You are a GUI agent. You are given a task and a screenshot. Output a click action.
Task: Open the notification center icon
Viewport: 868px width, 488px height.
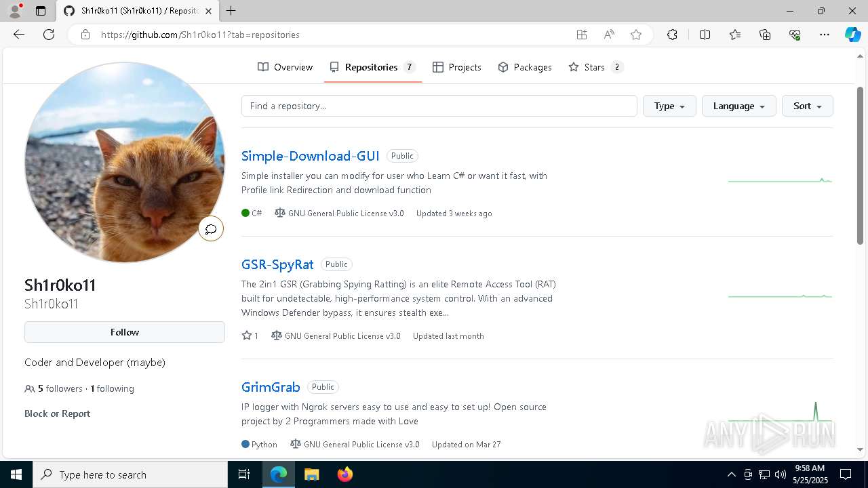point(846,474)
